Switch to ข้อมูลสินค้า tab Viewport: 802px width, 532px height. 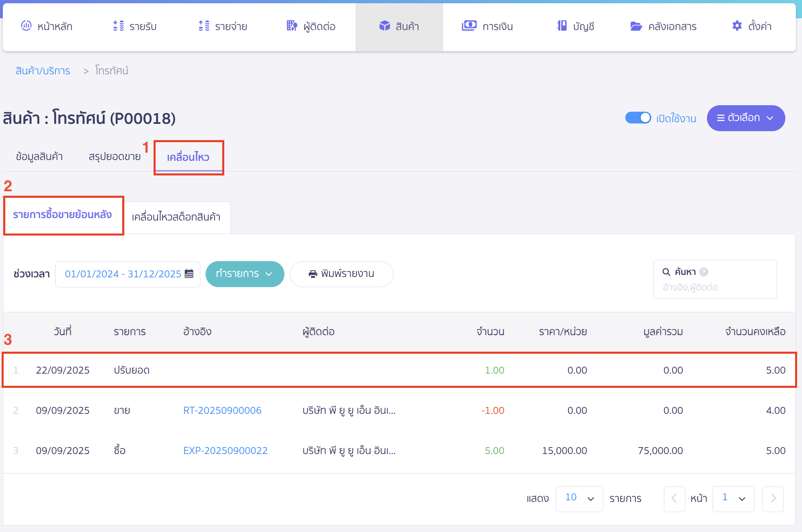point(39,156)
